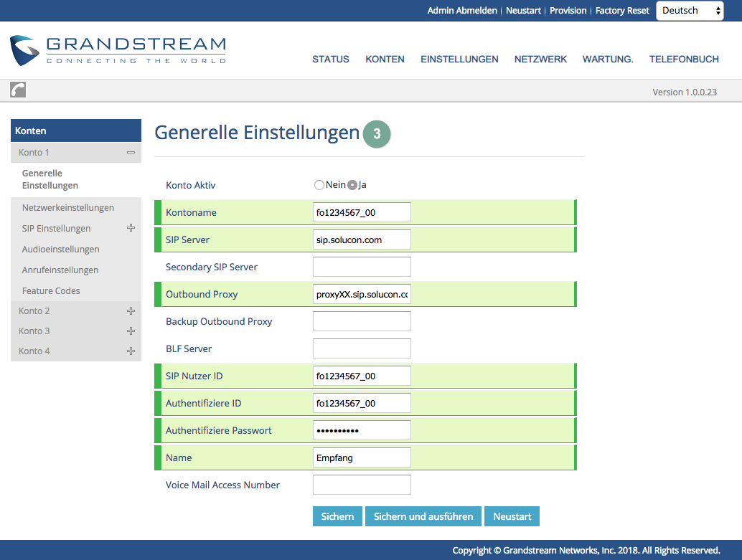
Task: Click the Outbound Proxy label
Action: [x=202, y=294]
